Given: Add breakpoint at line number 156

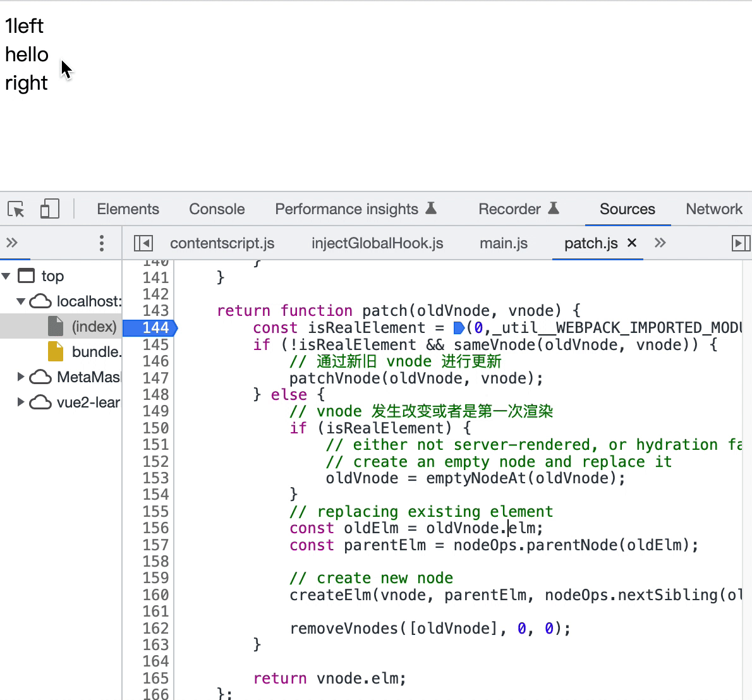Looking at the screenshot, I should (x=155, y=528).
